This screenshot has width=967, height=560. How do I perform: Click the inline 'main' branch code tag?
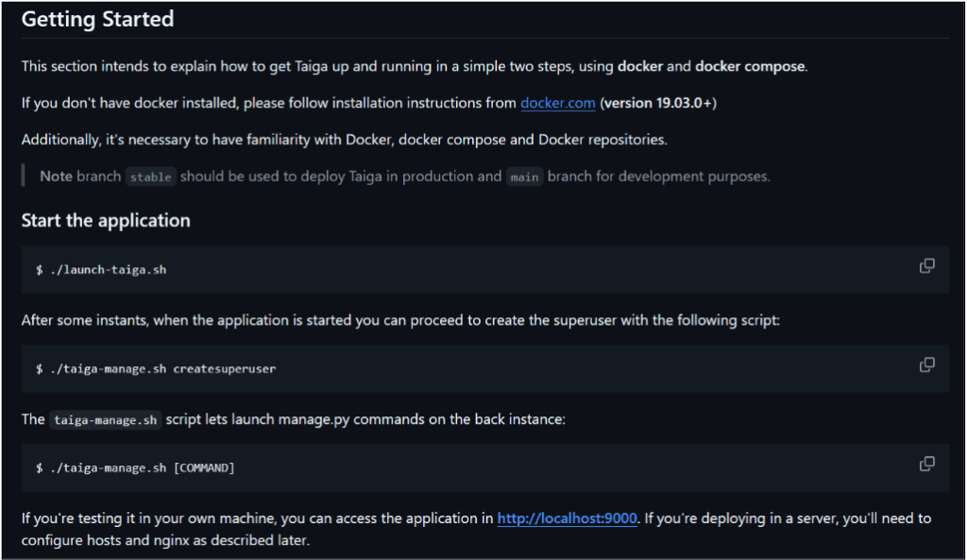coord(524,178)
